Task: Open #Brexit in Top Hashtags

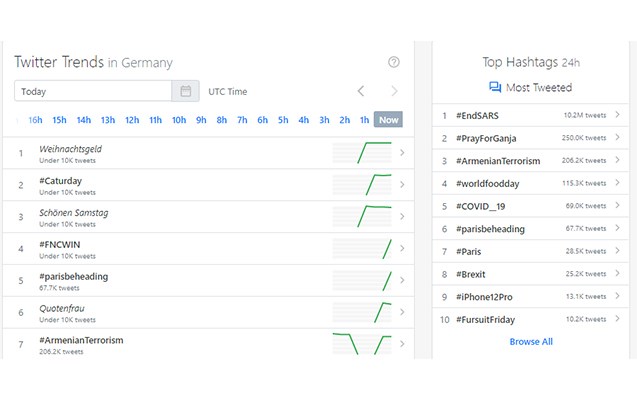Action: (470, 274)
